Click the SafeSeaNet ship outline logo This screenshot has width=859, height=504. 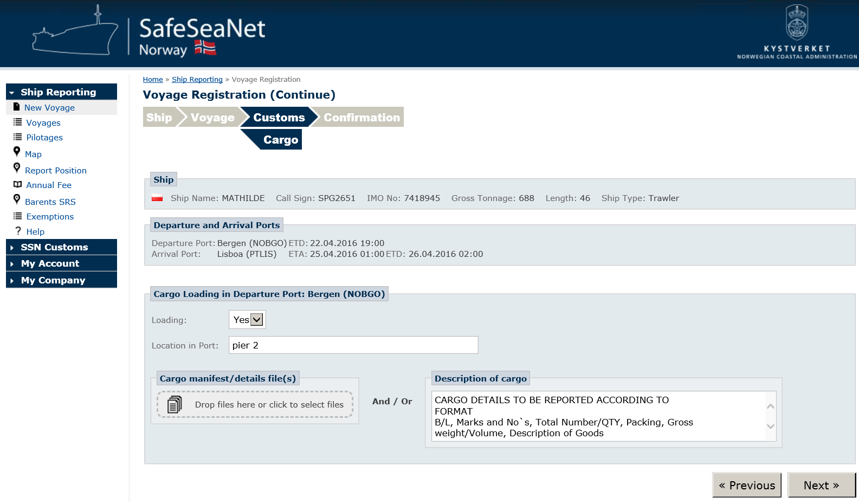coord(75,31)
